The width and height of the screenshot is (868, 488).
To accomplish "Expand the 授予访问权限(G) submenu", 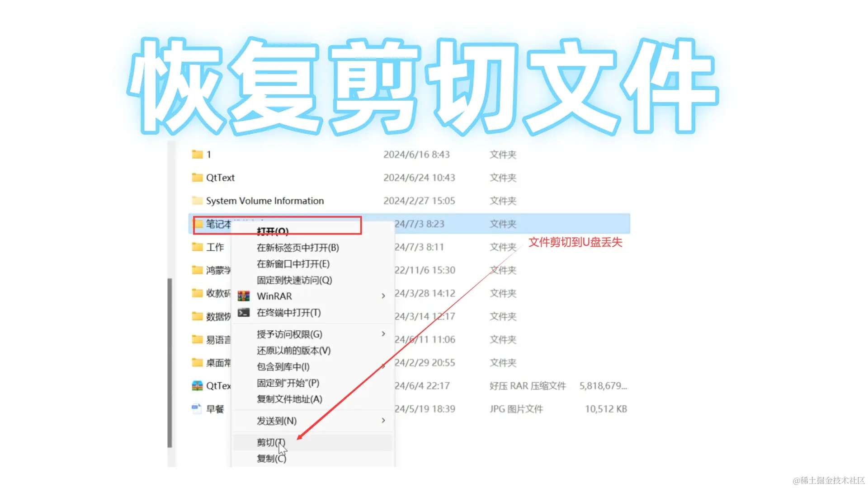I will [383, 334].
